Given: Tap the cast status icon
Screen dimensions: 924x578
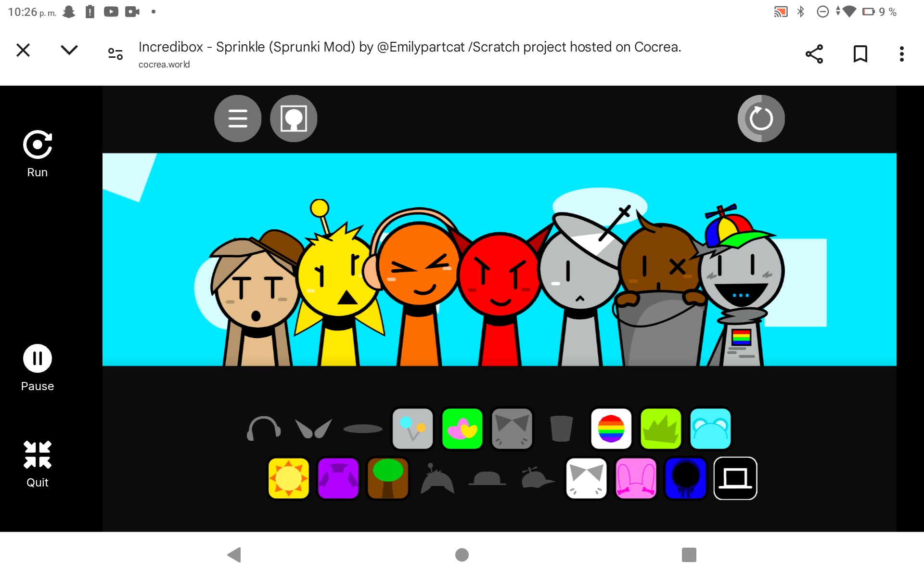Looking at the screenshot, I should pos(781,12).
